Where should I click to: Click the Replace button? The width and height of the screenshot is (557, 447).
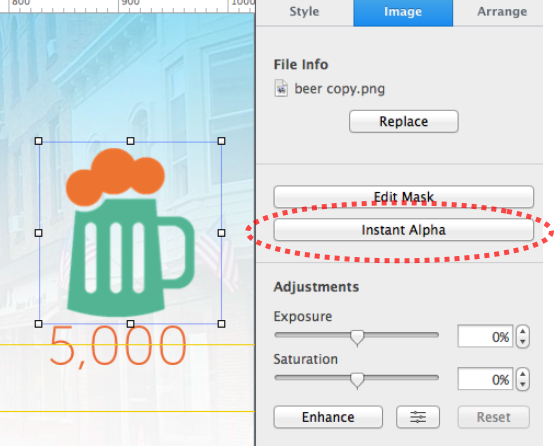coord(404,122)
